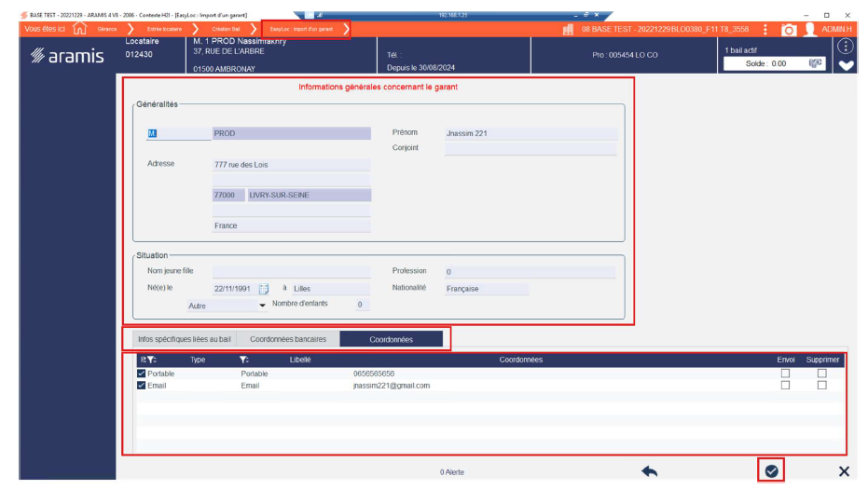Click the building icon beside base name
The image size is (868, 490).
pos(569,30)
